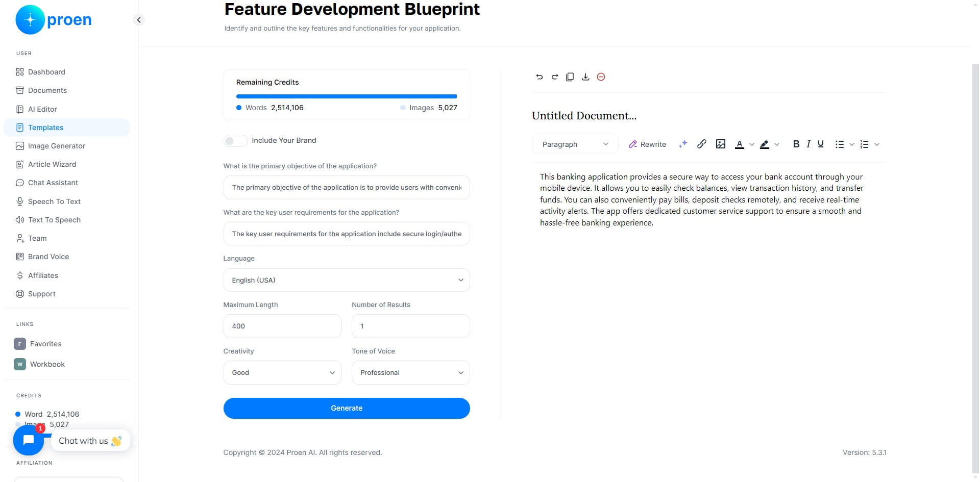Image resolution: width=980 pixels, height=482 pixels.
Task: Select Templates in the sidebar
Action: pos(66,128)
